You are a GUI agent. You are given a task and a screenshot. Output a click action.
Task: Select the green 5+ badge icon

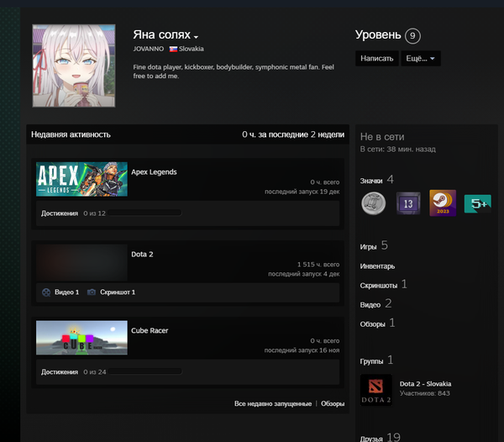tap(477, 203)
